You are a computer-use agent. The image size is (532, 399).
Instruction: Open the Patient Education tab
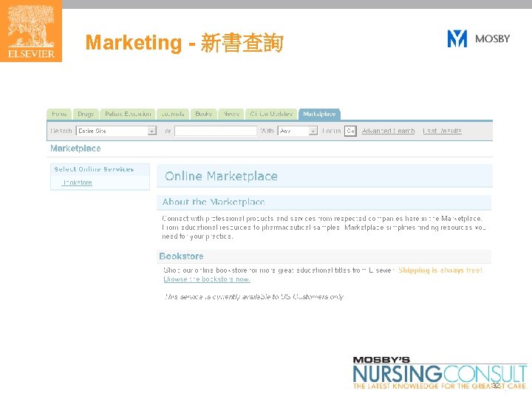pos(128,114)
